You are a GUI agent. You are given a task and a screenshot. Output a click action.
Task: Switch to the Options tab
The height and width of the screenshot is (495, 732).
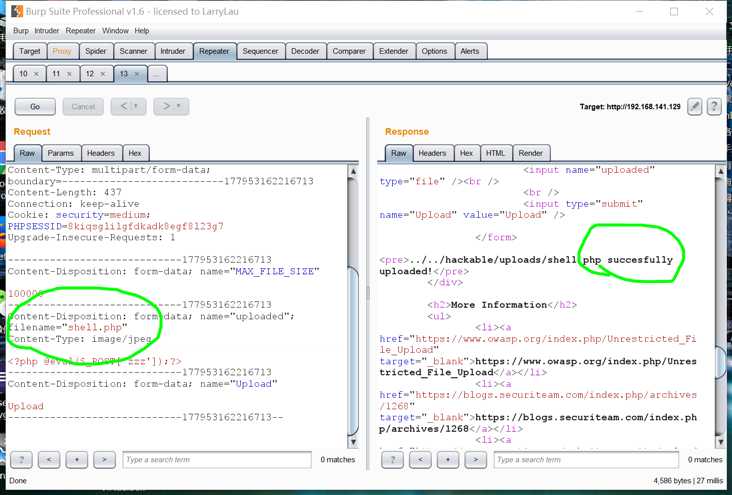click(434, 51)
